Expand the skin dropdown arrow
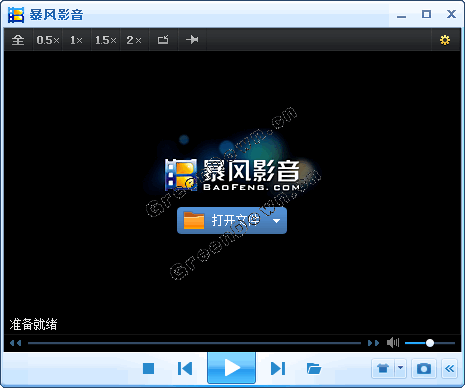This screenshot has height=388, width=465. 401,368
